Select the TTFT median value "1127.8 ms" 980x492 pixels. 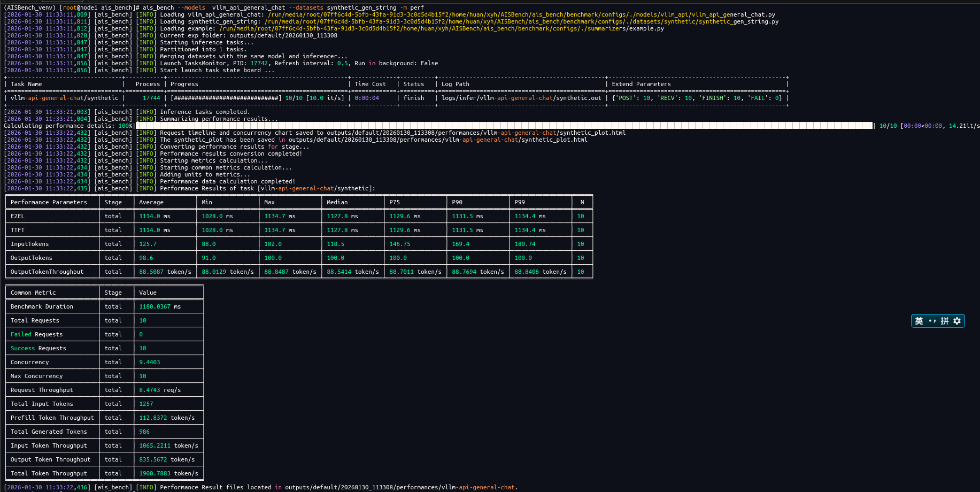pyautogui.click(x=342, y=230)
